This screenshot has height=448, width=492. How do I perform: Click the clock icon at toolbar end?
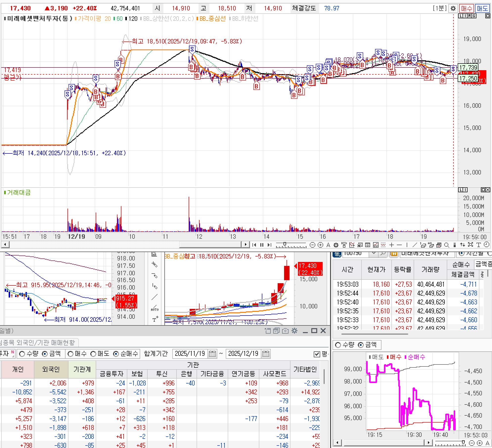(486, 245)
